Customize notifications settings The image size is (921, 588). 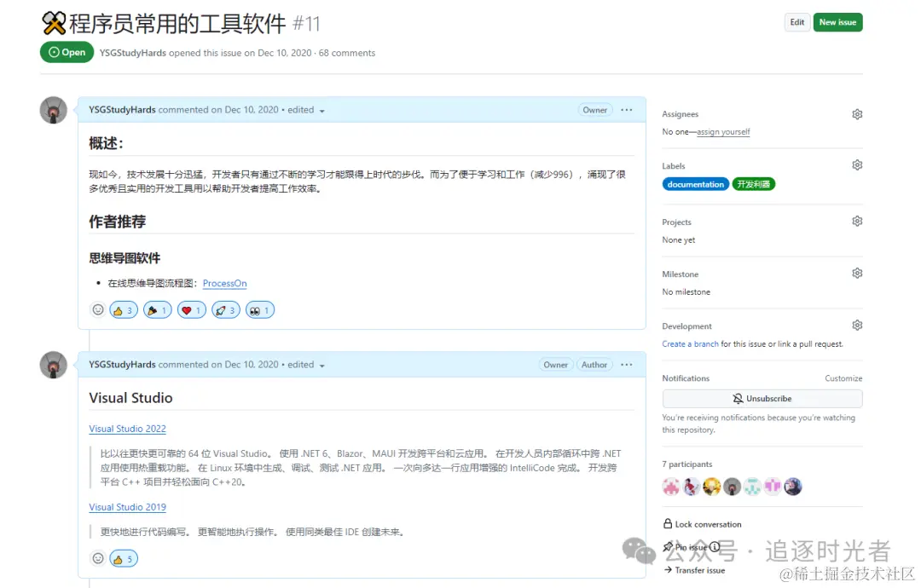click(x=843, y=378)
